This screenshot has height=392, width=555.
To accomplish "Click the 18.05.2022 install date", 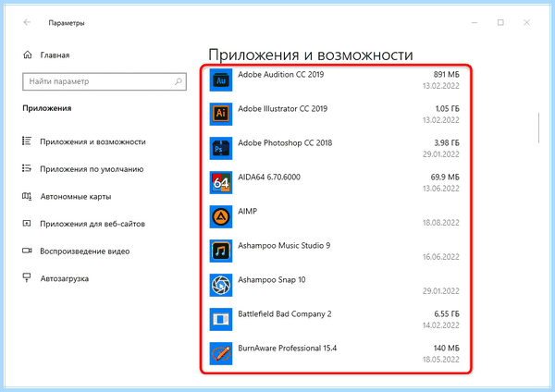I will click(x=441, y=360).
